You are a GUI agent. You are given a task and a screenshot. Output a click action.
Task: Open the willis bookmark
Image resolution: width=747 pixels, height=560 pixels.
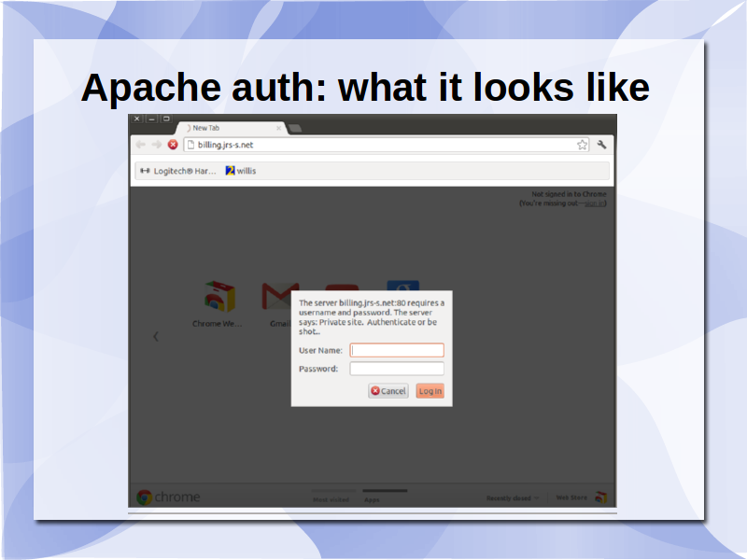point(241,171)
